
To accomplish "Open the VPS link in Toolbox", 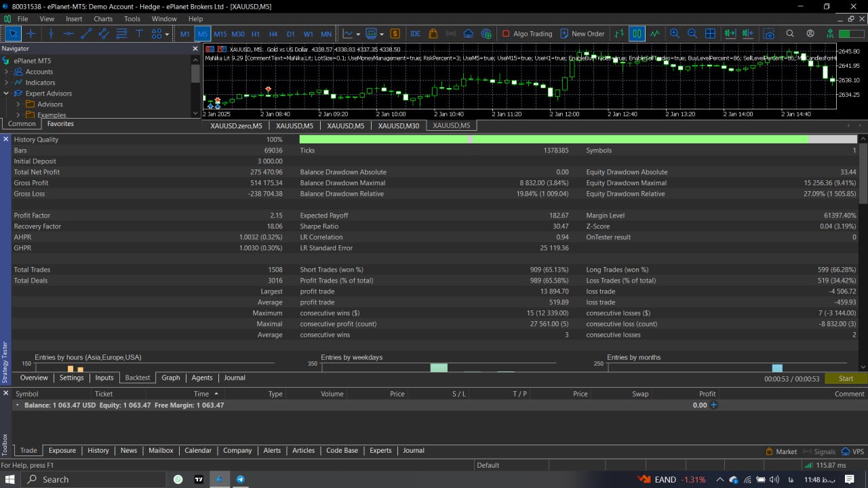I will [852, 451].
